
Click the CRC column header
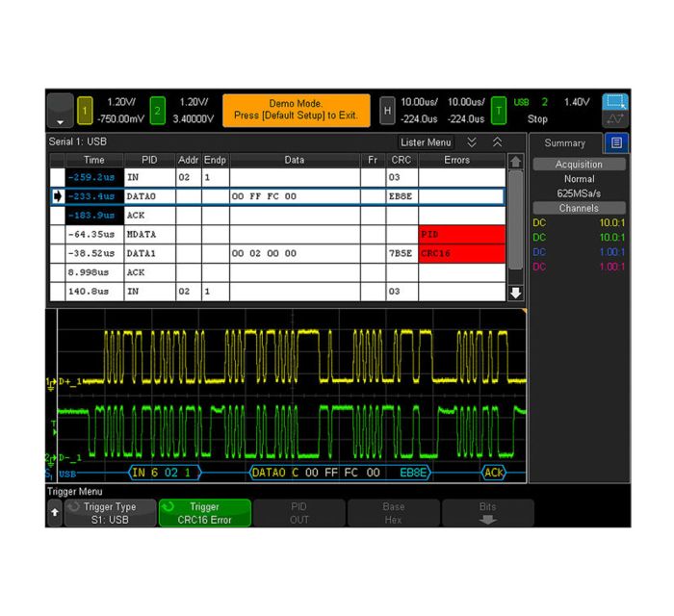coord(402,160)
